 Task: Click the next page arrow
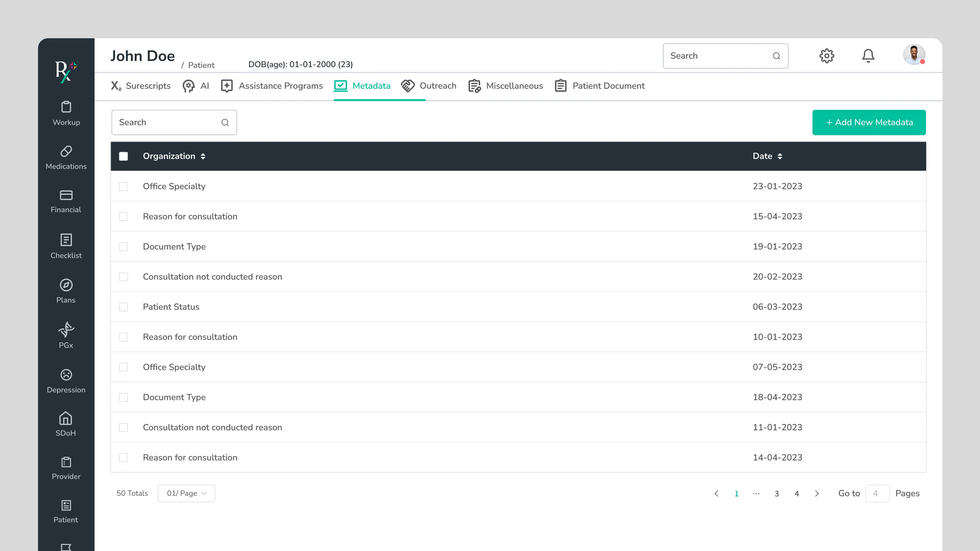coord(817,494)
